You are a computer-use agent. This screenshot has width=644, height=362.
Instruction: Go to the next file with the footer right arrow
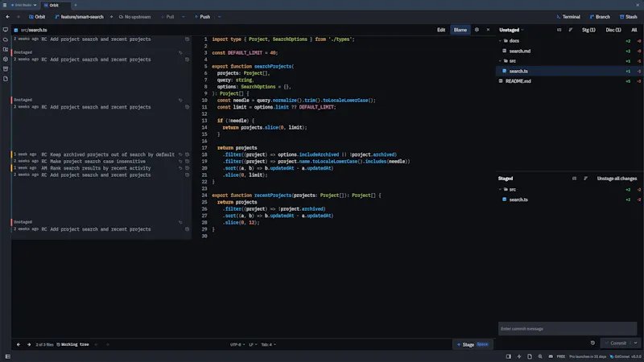pyautogui.click(x=29, y=344)
